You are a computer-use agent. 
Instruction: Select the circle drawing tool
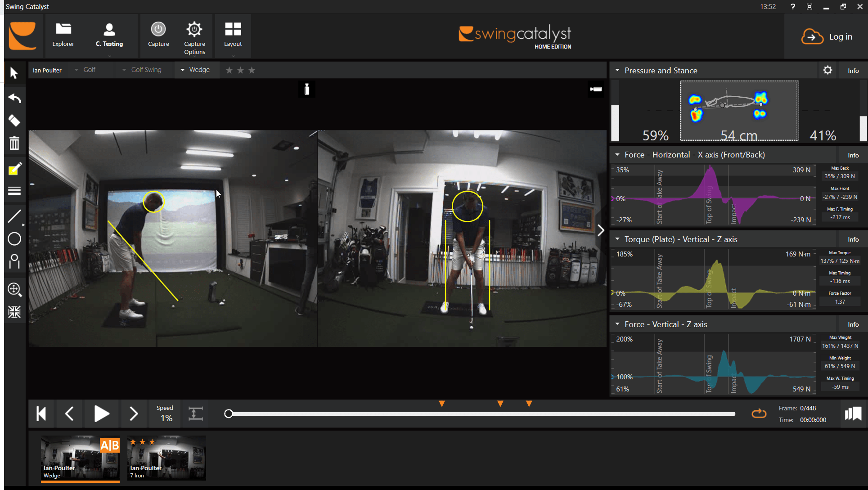pos(14,238)
